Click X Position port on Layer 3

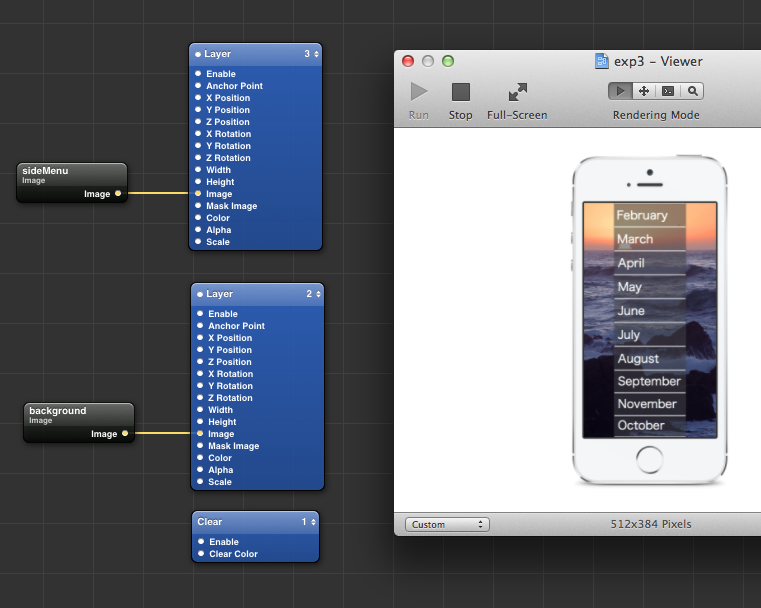(198, 98)
